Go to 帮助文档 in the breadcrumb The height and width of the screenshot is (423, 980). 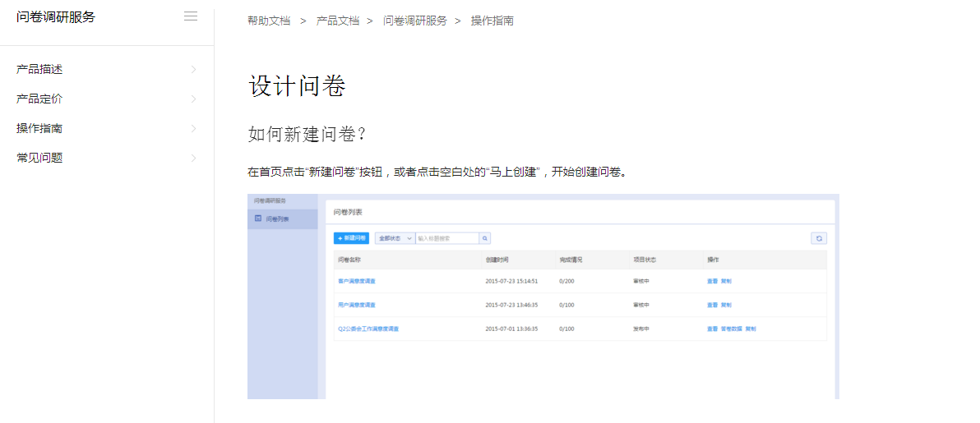pyautogui.click(x=269, y=21)
